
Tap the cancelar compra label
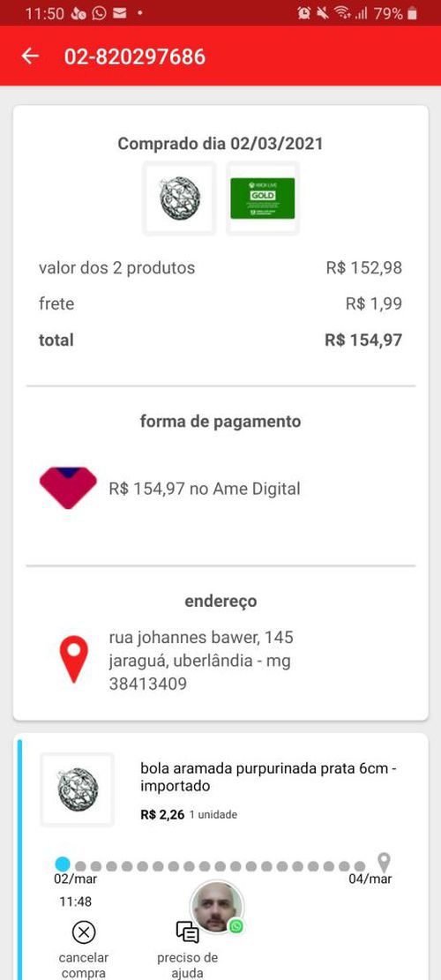pos(84,966)
